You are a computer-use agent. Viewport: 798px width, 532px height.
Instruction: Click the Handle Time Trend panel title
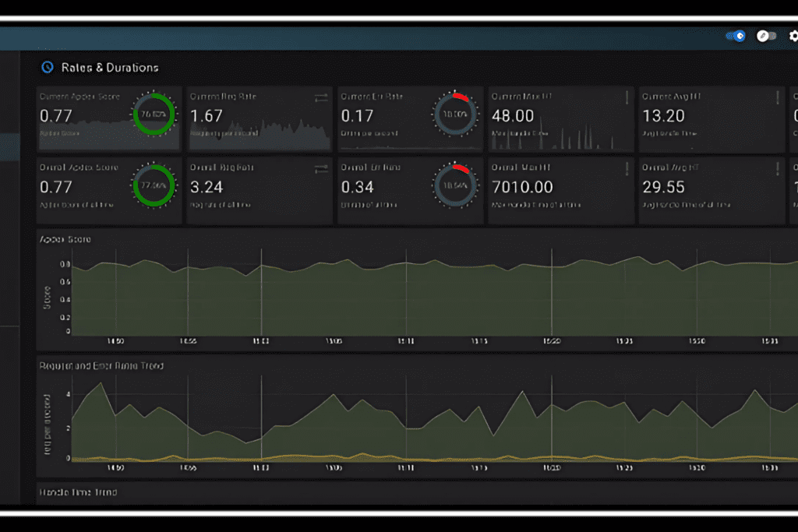(x=79, y=491)
